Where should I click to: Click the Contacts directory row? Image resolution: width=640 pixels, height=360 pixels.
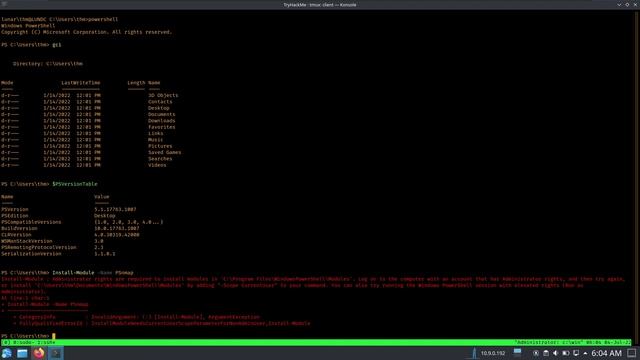click(x=87, y=102)
